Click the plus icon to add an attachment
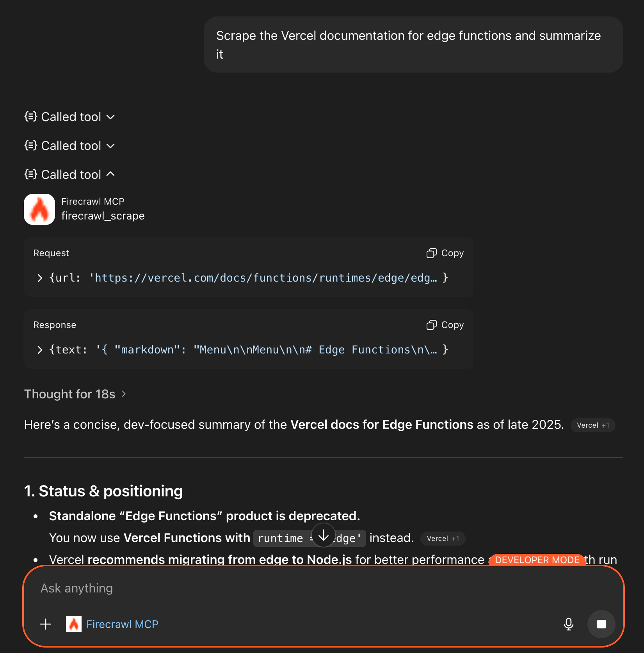644x653 pixels. tap(45, 624)
